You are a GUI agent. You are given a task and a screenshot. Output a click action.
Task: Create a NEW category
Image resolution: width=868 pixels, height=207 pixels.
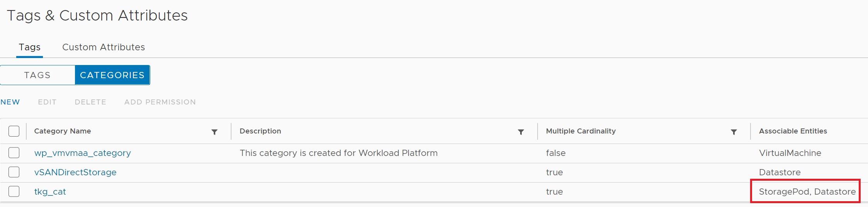pos(10,102)
